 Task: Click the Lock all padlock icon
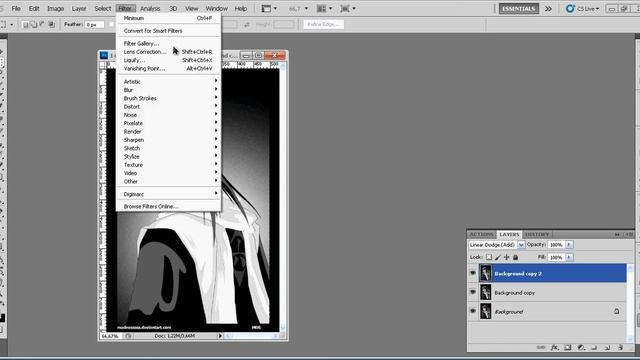tap(516, 257)
